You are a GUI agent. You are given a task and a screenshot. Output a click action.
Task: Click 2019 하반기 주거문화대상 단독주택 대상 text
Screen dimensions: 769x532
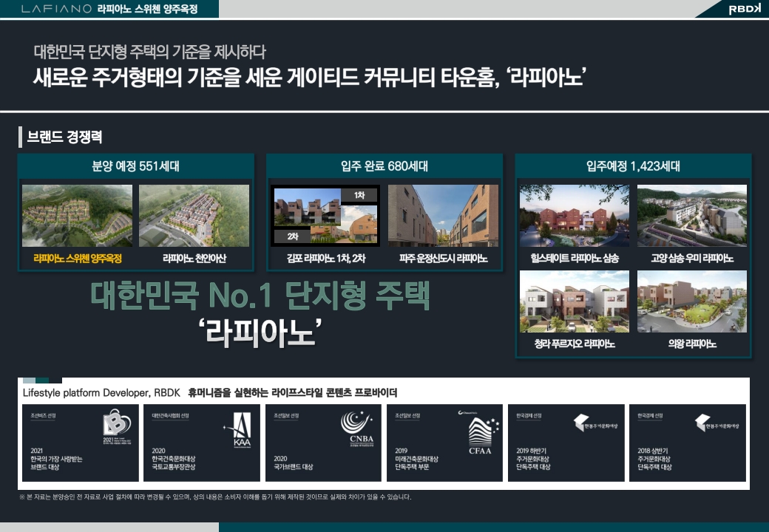[533, 459]
